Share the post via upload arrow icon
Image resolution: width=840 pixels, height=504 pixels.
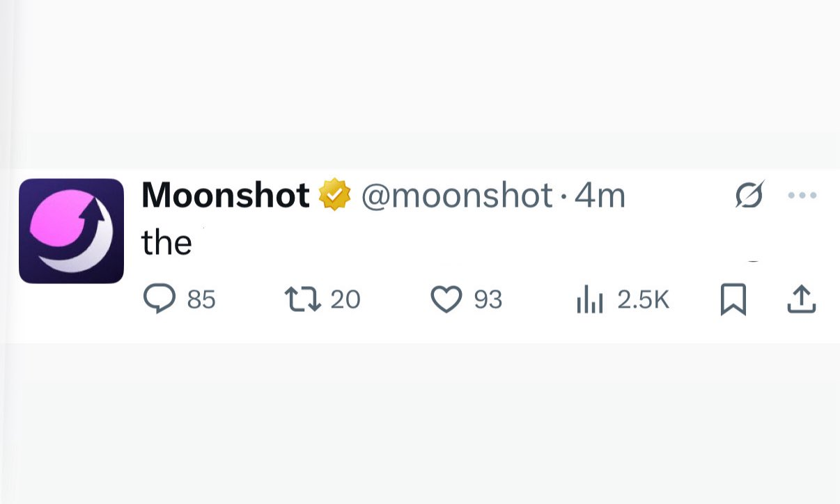[801, 299]
